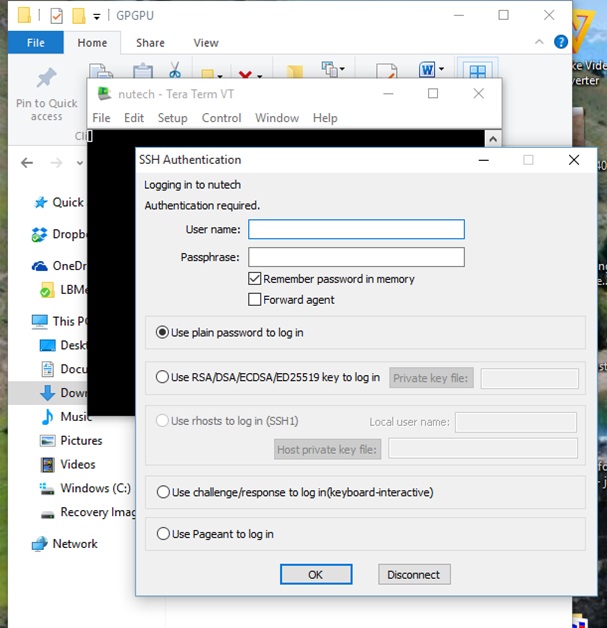Click the Pin to Quick access icon
The width and height of the screenshot is (607, 628).
click(47, 77)
